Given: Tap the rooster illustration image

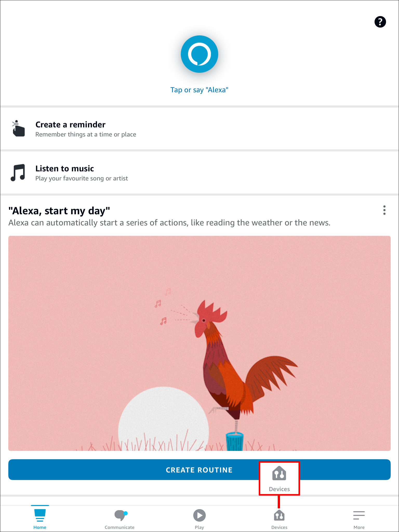Looking at the screenshot, I should pos(199,343).
